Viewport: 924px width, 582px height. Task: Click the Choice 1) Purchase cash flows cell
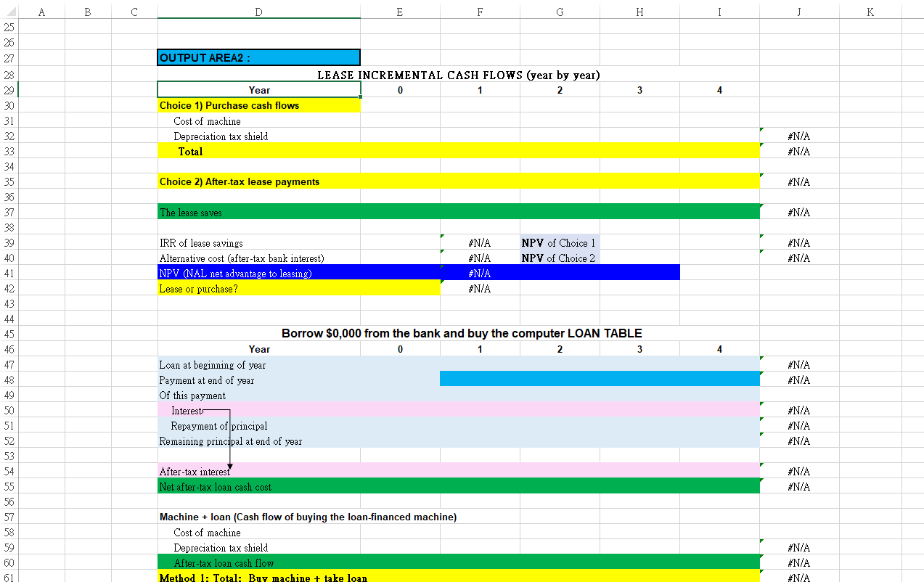tap(259, 106)
